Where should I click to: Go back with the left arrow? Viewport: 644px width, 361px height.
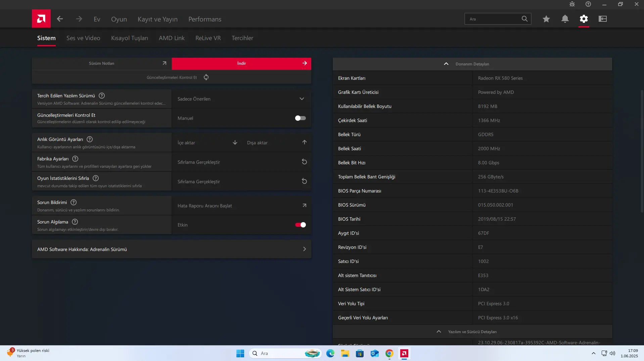point(60,19)
